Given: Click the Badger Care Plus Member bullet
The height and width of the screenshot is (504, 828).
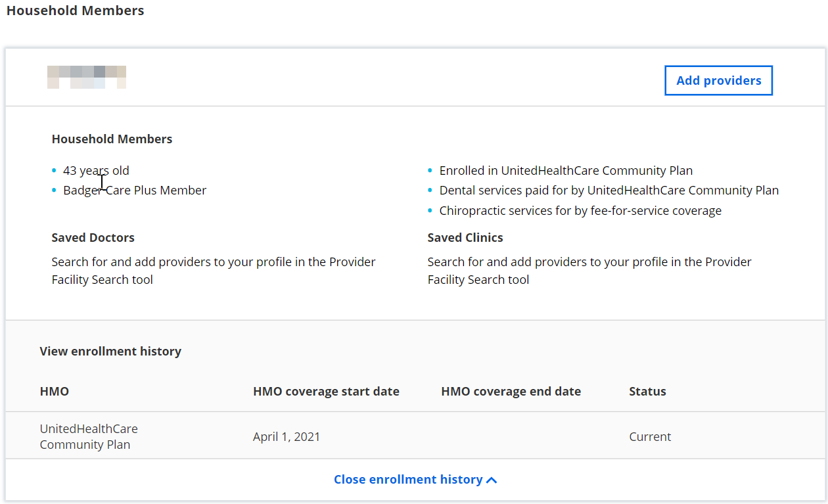Looking at the screenshot, I should pyautogui.click(x=135, y=191).
